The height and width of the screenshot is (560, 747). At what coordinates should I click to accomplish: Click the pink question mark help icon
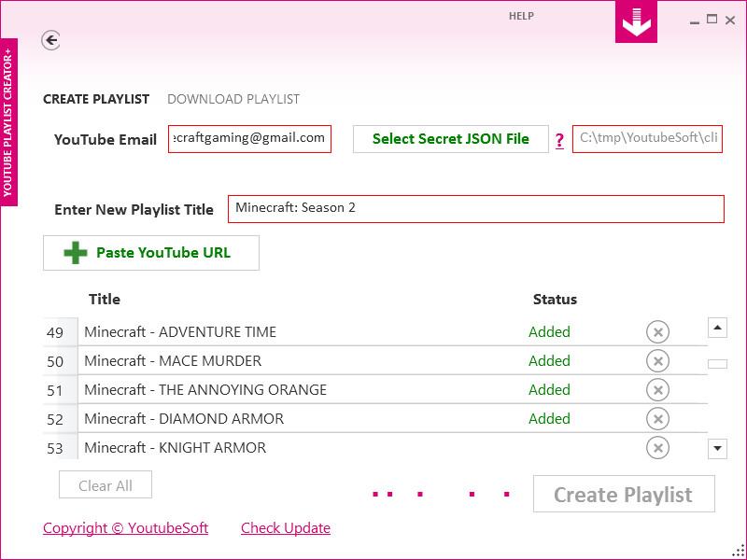pos(559,141)
